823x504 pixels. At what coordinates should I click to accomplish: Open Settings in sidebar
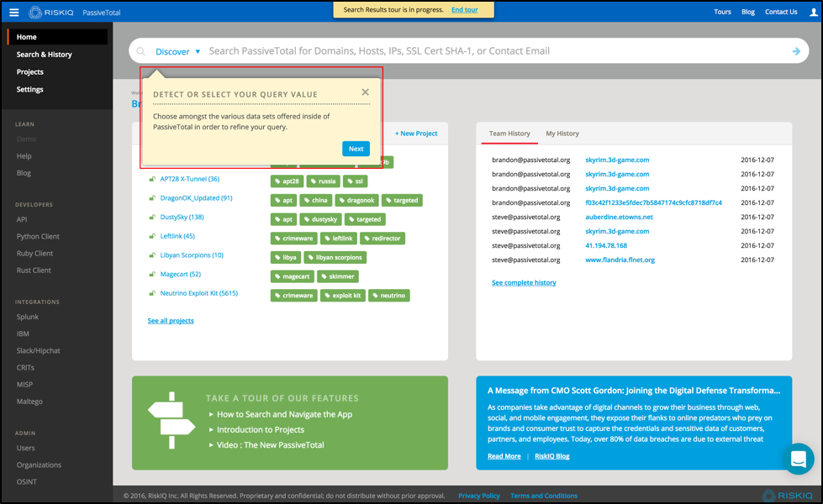(30, 90)
